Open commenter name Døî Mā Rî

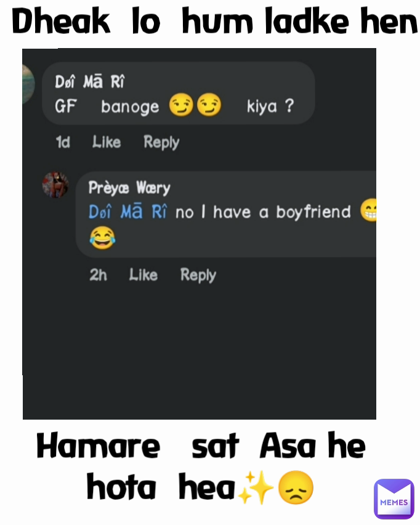[89, 82]
